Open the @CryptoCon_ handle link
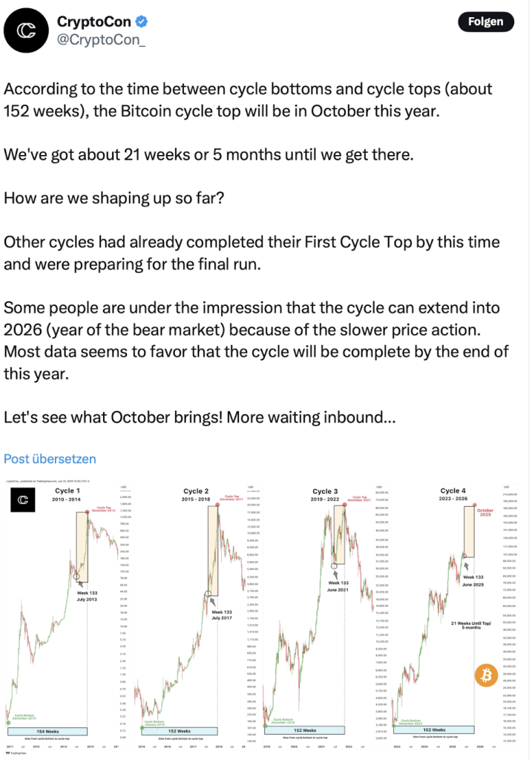Image resolution: width=532 pixels, height=760 pixels. pyautogui.click(x=101, y=40)
